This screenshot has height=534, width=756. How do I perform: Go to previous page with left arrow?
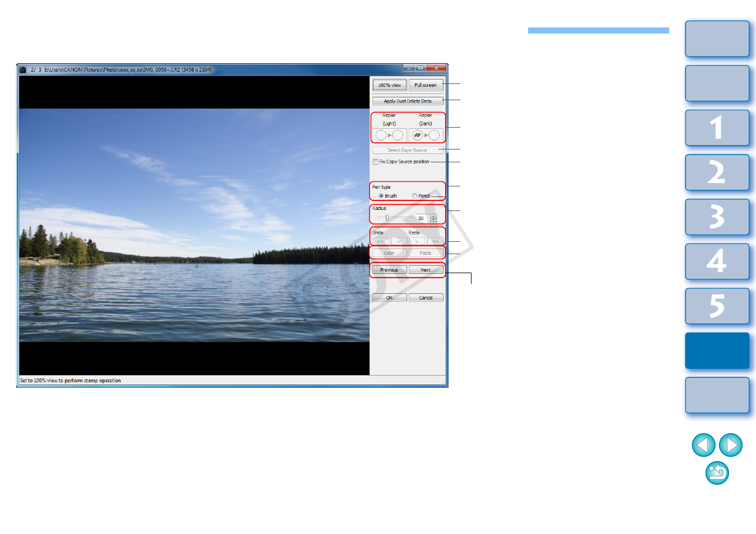(703, 445)
